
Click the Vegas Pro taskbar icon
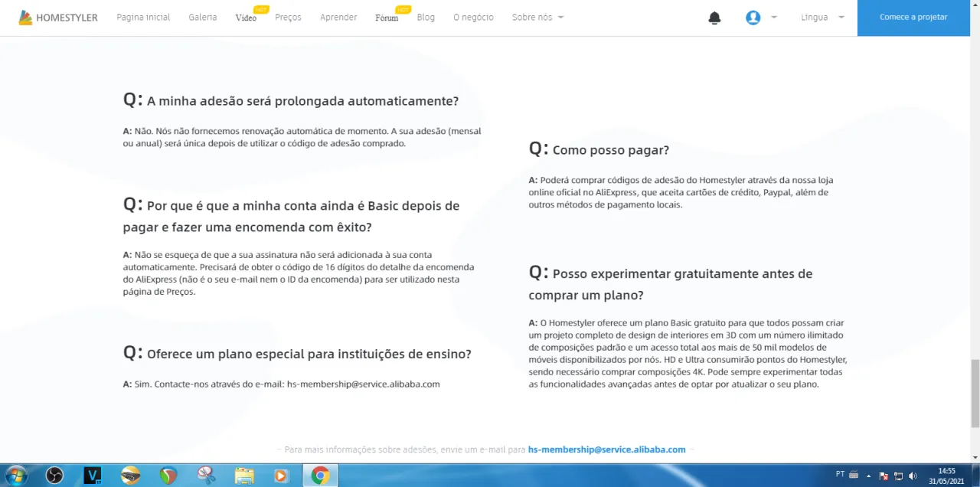[93, 476]
